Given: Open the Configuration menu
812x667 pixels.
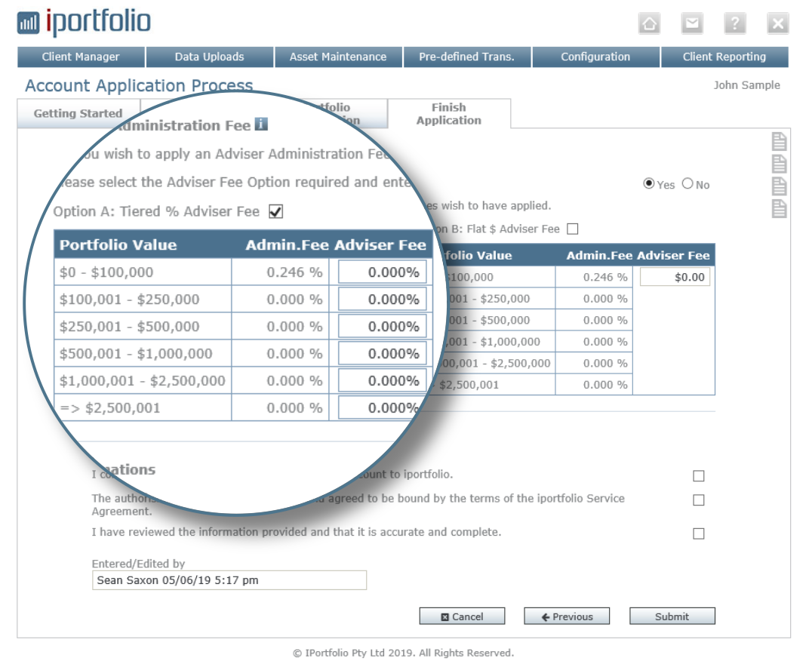Looking at the screenshot, I should click(595, 57).
